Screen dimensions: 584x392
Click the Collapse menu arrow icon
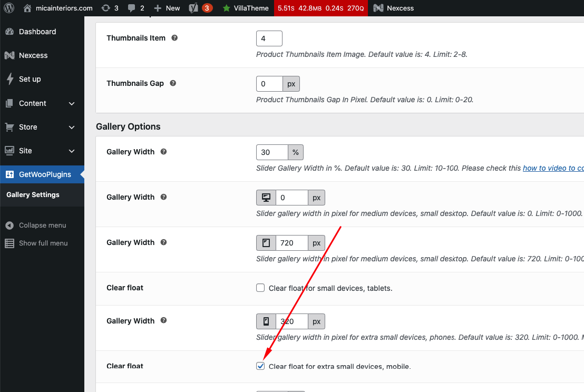pos(9,225)
